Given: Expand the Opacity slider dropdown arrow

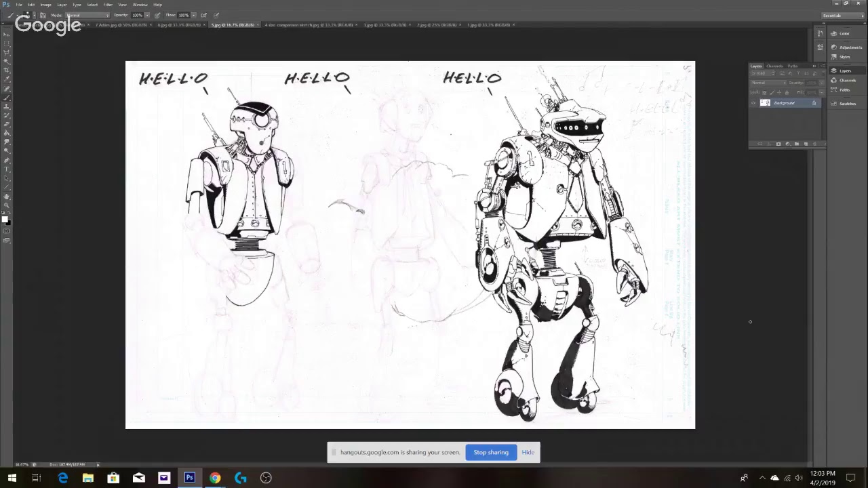Looking at the screenshot, I should (147, 15).
